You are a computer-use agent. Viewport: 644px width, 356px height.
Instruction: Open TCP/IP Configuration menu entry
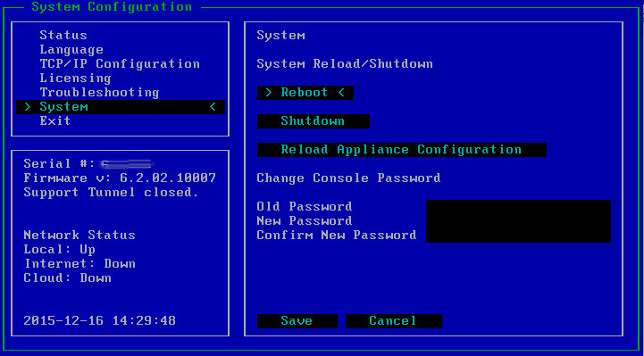coord(120,64)
